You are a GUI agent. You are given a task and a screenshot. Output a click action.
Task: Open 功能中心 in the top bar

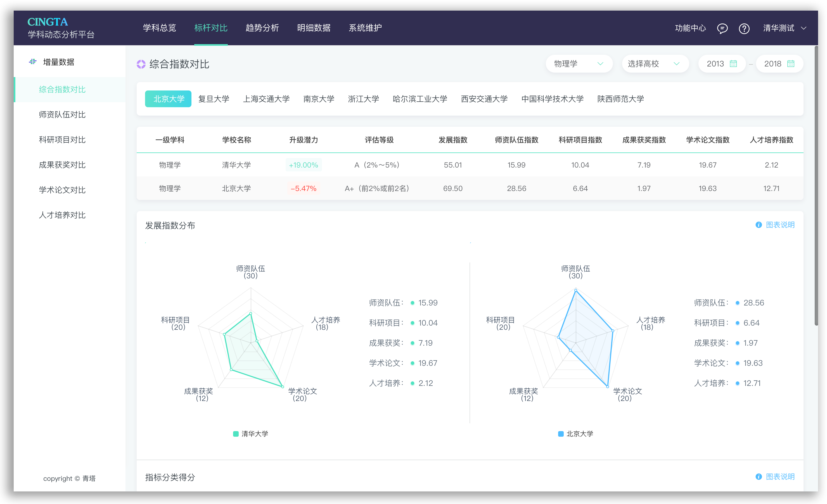pos(690,28)
